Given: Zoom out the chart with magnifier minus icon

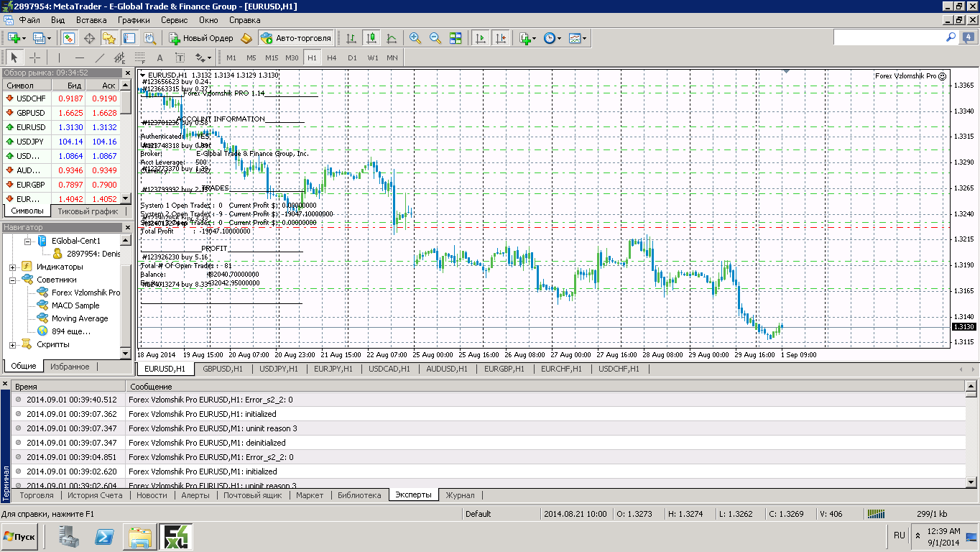Looking at the screenshot, I should coord(435,38).
